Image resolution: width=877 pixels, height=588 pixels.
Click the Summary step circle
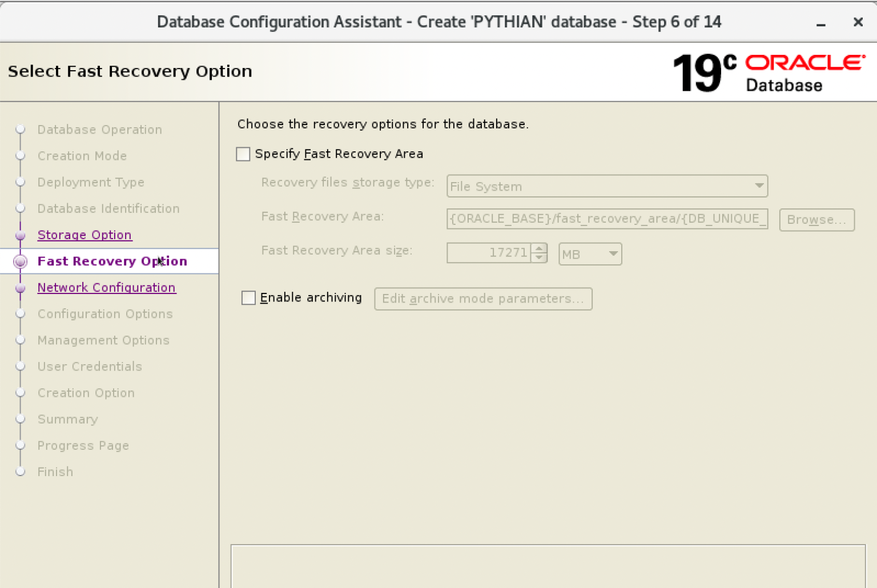(x=21, y=419)
